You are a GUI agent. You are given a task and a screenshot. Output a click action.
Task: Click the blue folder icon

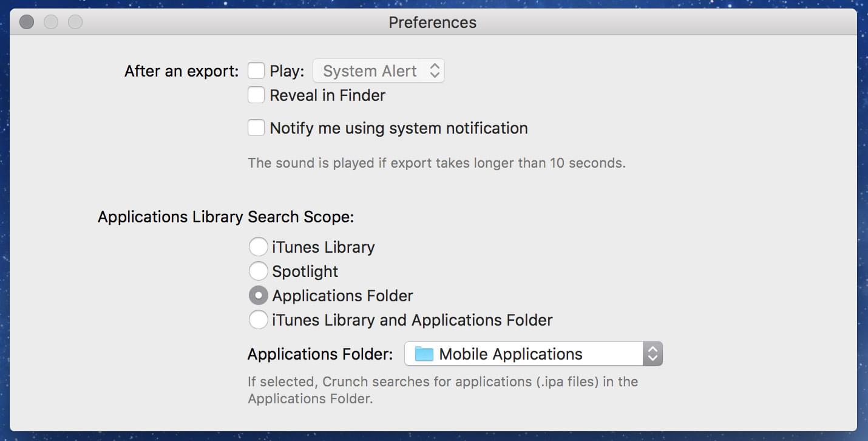pyautogui.click(x=424, y=354)
